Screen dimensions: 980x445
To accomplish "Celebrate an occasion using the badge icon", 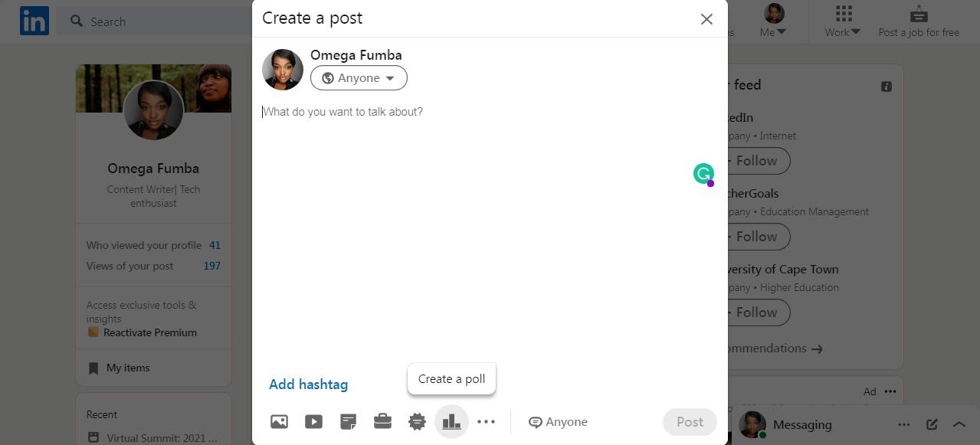I will [x=417, y=421].
